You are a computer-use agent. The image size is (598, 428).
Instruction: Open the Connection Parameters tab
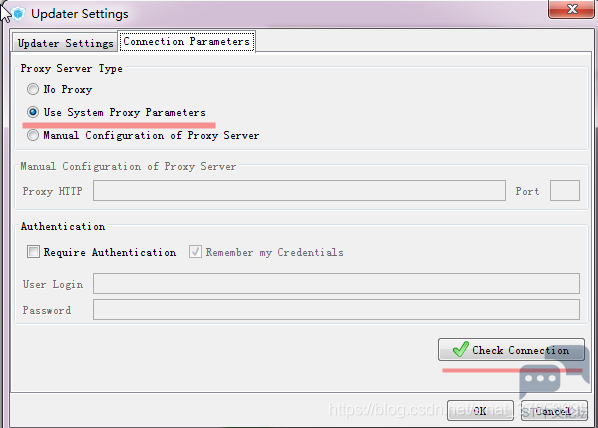[x=186, y=41]
